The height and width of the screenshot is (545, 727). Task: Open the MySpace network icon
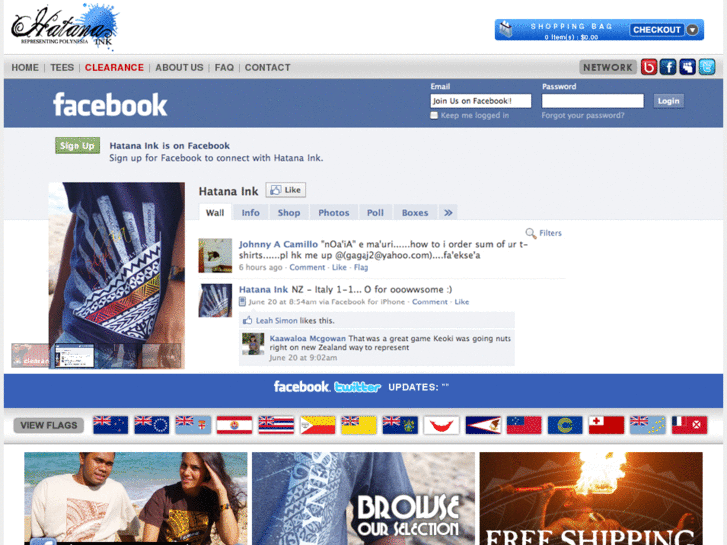click(687, 67)
